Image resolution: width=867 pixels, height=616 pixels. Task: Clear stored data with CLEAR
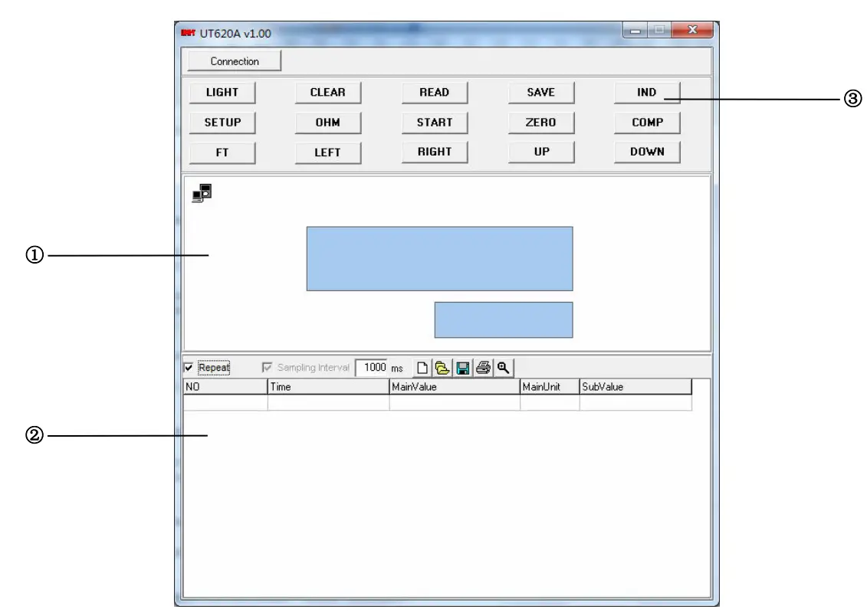point(328,92)
